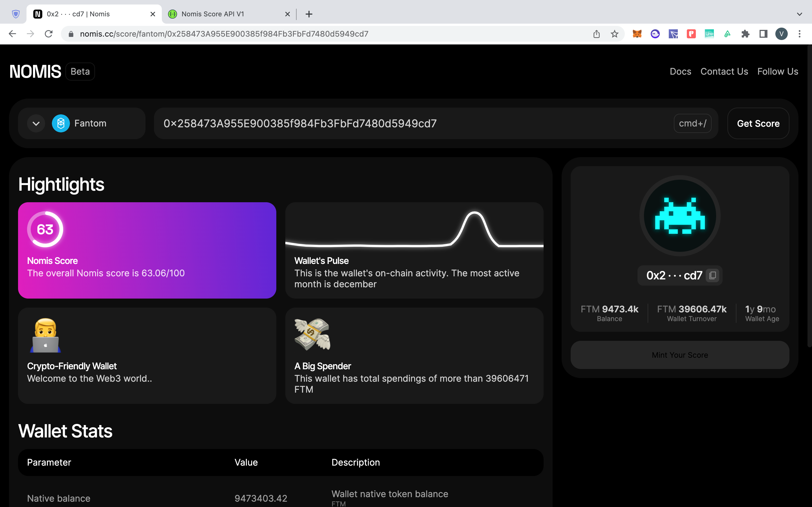The height and width of the screenshot is (507, 812).
Task: Open the Contact Us link
Action: (x=724, y=72)
